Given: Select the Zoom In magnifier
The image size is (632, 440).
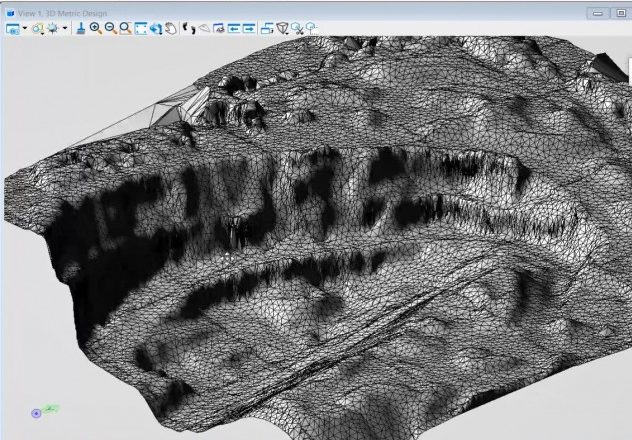Looking at the screenshot, I should pyautogui.click(x=96, y=29).
